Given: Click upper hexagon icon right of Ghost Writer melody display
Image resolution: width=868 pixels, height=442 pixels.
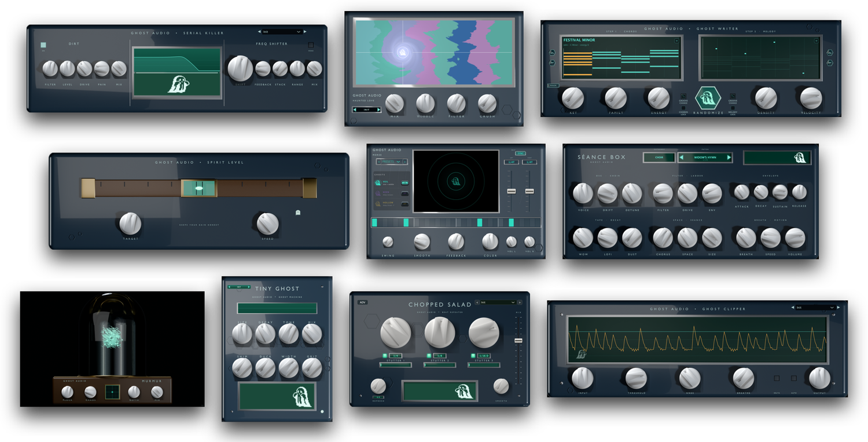Looking at the screenshot, I should (830, 52).
